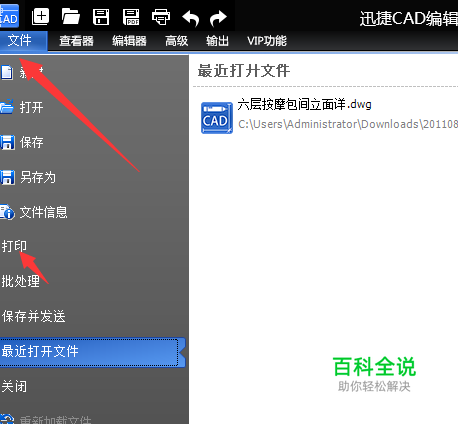Select 文件信息 in the file menu
This screenshot has width=458, height=424.
click(x=44, y=212)
